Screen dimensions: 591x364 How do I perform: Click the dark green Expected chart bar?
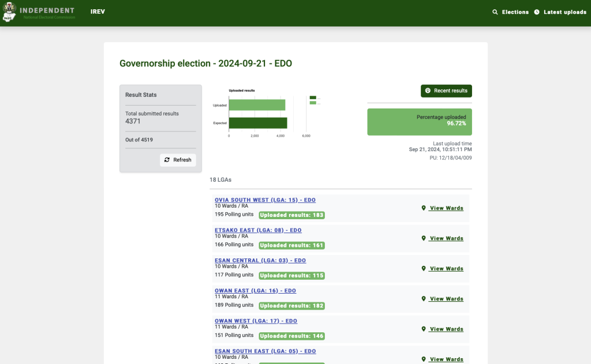(258, 123)
